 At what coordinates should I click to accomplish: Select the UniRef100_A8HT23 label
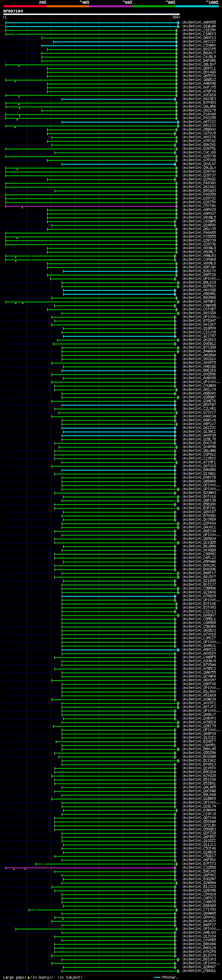point(199,650)
